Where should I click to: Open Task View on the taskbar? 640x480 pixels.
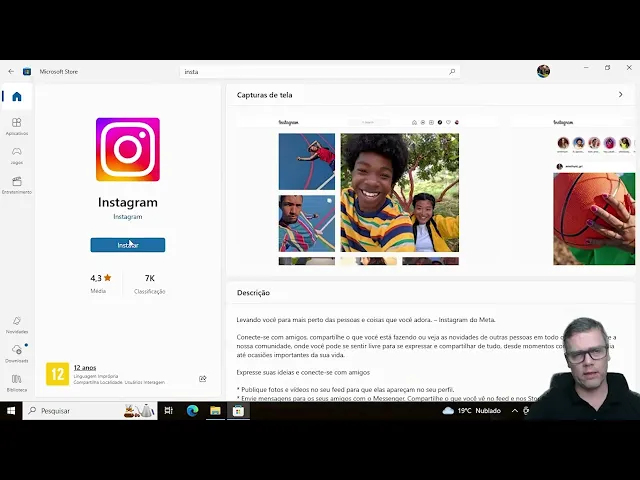coord(169,411)
